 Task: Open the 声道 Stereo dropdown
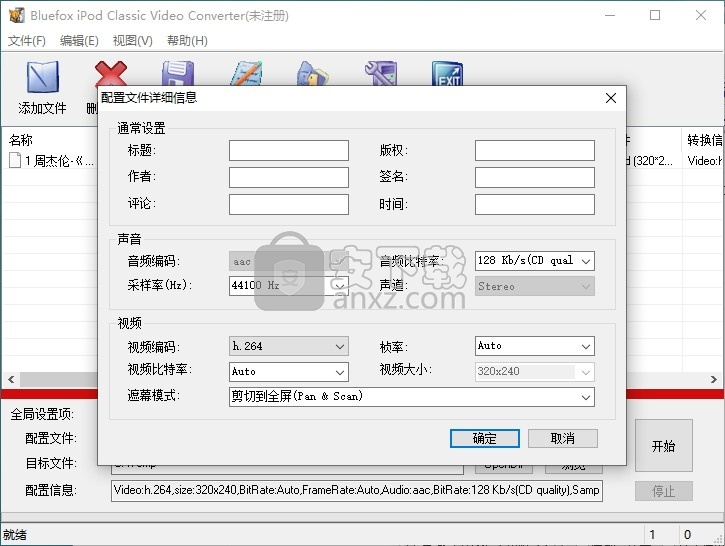pos(535,286)
